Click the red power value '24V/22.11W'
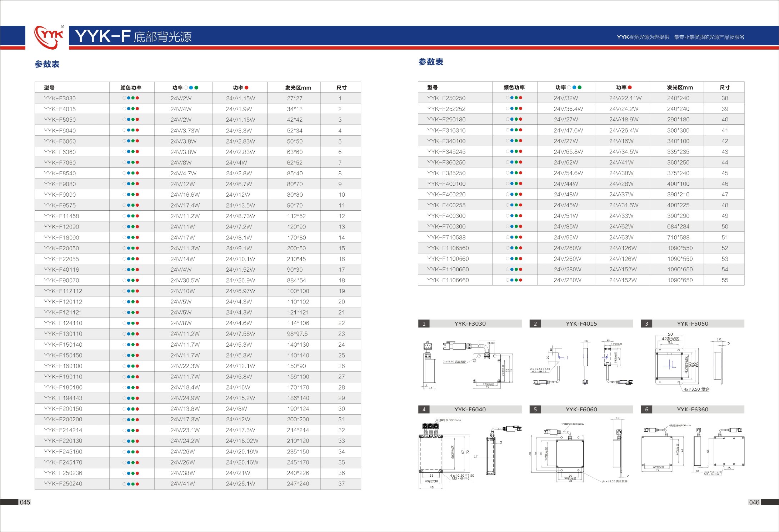 tap(625, 98)
